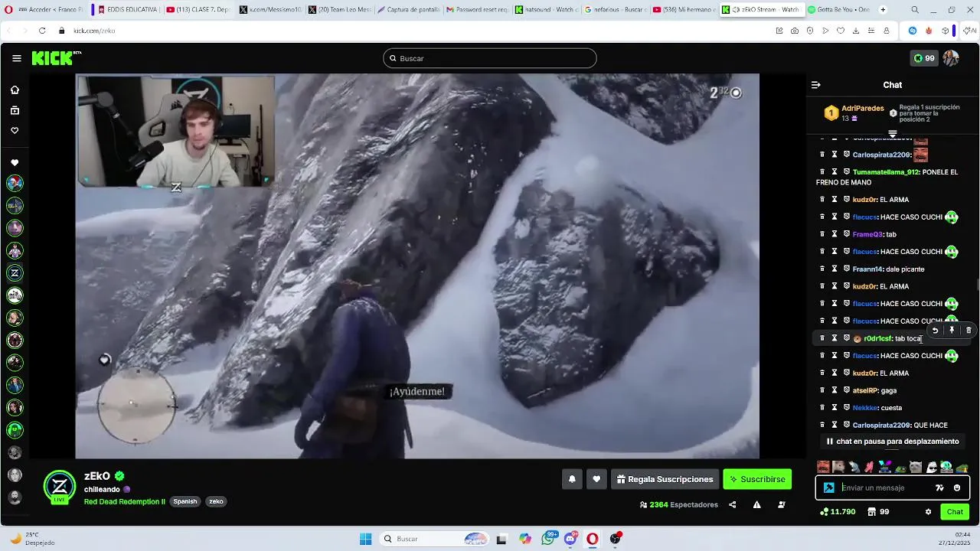Open the user profile avatar menu
980x551 pixels.
(951, 58)
